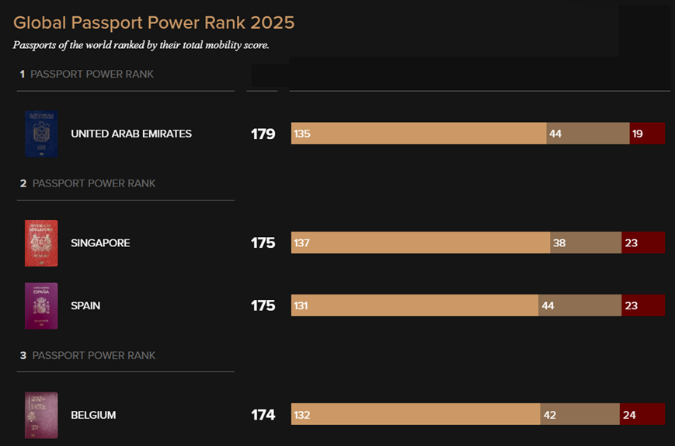Click the Global Passport Power Rank 2025 title
Viewport: 675px width, 446px height.
pyautogui.click(x=154, y=22)
